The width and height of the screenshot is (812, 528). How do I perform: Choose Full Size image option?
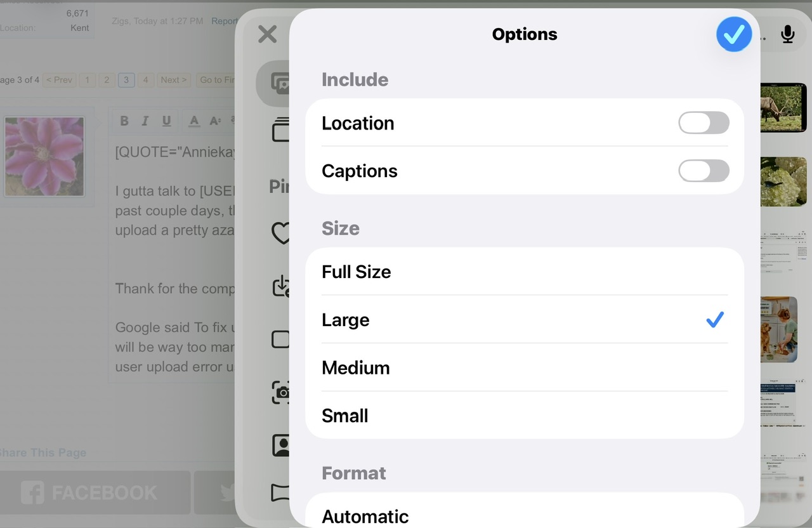pos(524,272)
